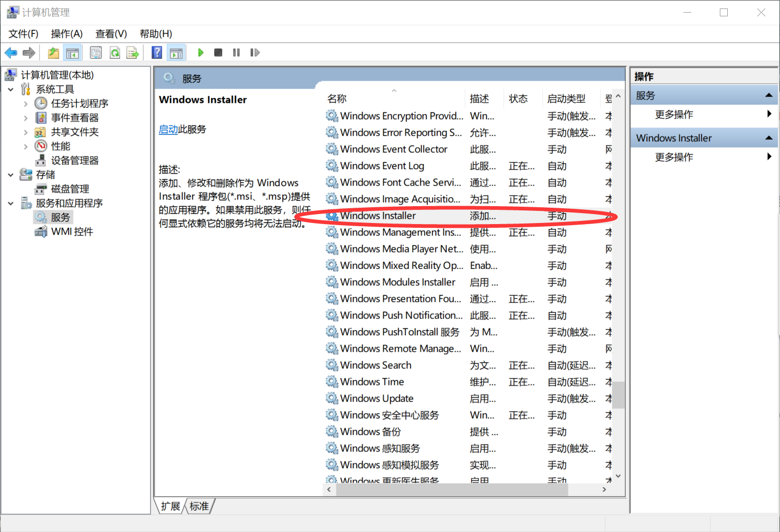
Task: Collapse the 系统工具 tree node
Action: pyautogui.click(x=11, y=89)
